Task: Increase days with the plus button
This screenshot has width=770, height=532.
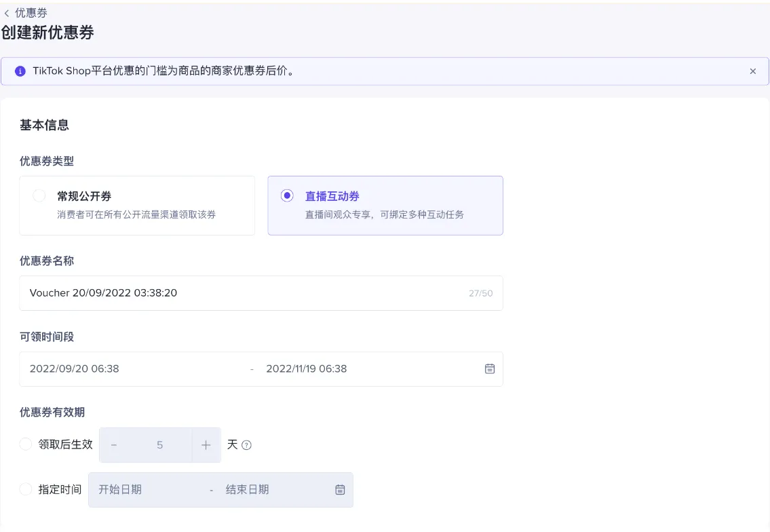Action: [206, 445]
